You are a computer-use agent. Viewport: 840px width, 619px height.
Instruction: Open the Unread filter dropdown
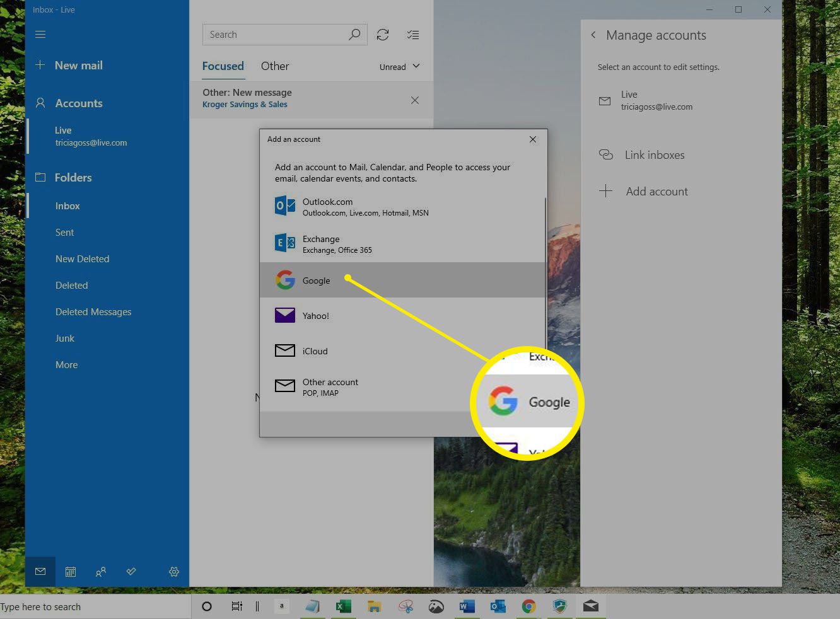click(400, 67)
